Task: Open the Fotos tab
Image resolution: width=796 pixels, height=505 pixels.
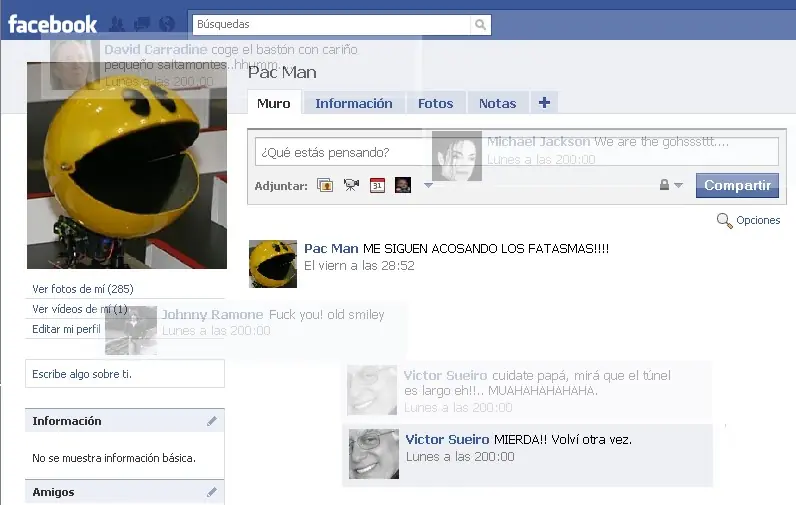Action: pos(436,103)
